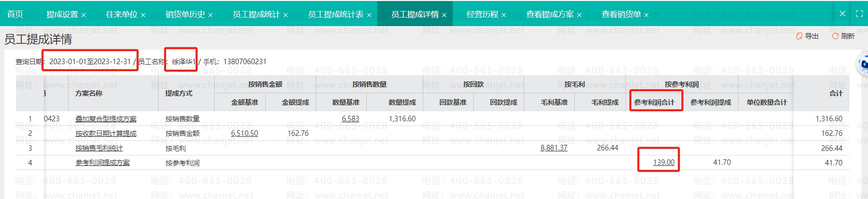Close the 员工提成统计 tab
The image size is (868, 199).
pyautogui.click(x=286, y=15)
